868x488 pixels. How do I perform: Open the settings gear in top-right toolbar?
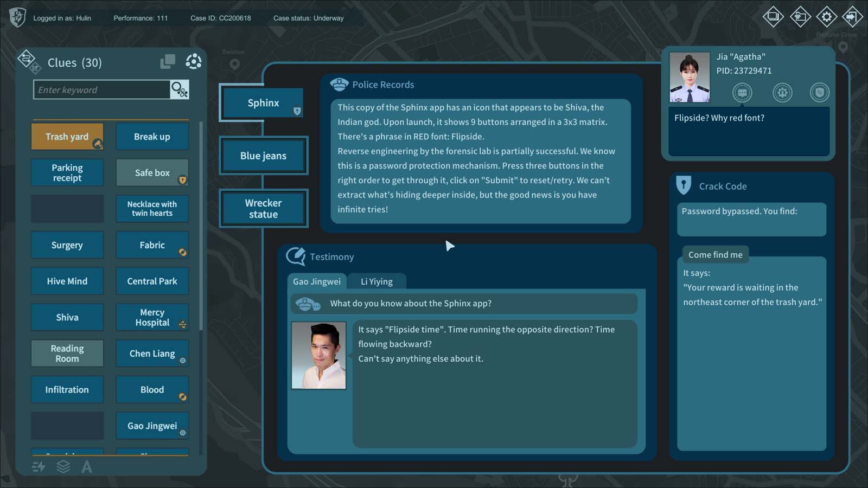pos(826,17)
